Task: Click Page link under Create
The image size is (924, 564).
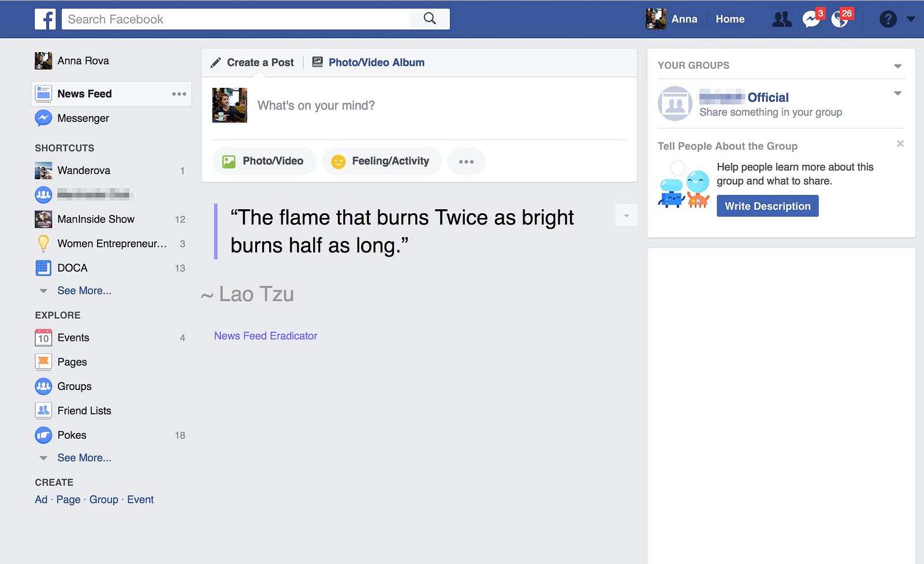Action: click(68, 500)
